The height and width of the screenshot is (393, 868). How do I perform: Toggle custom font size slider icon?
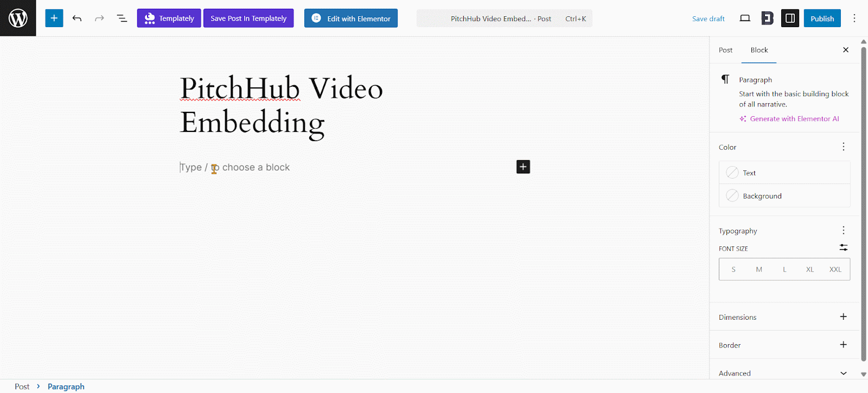[x=844, y=248]
